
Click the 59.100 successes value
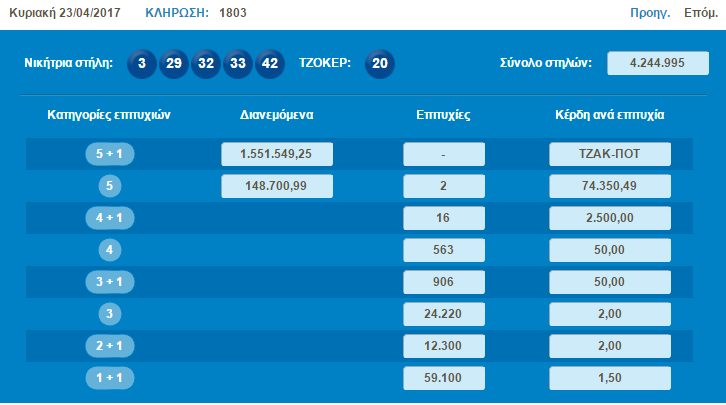444,378
